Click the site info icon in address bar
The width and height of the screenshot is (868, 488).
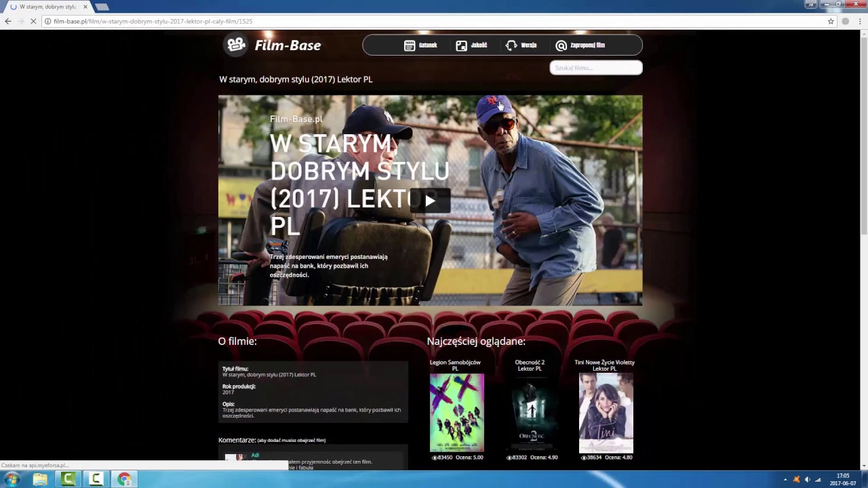(x=48, y=21)
